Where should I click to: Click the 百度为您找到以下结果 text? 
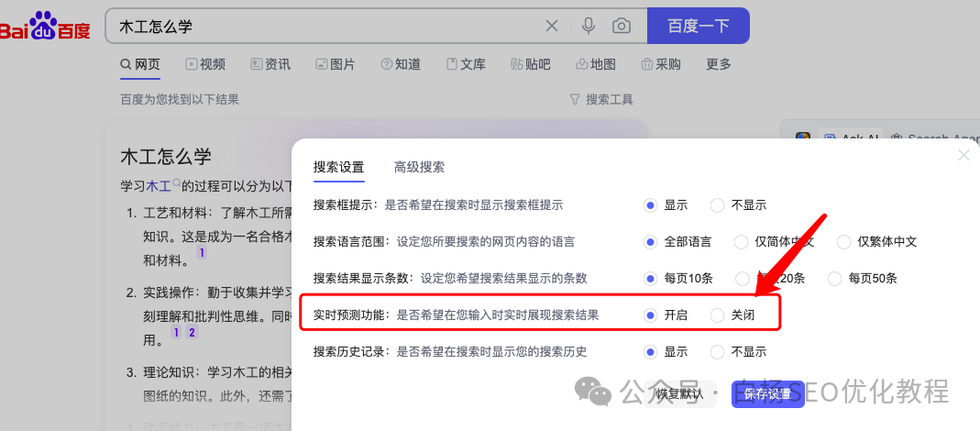pos(180,99)
